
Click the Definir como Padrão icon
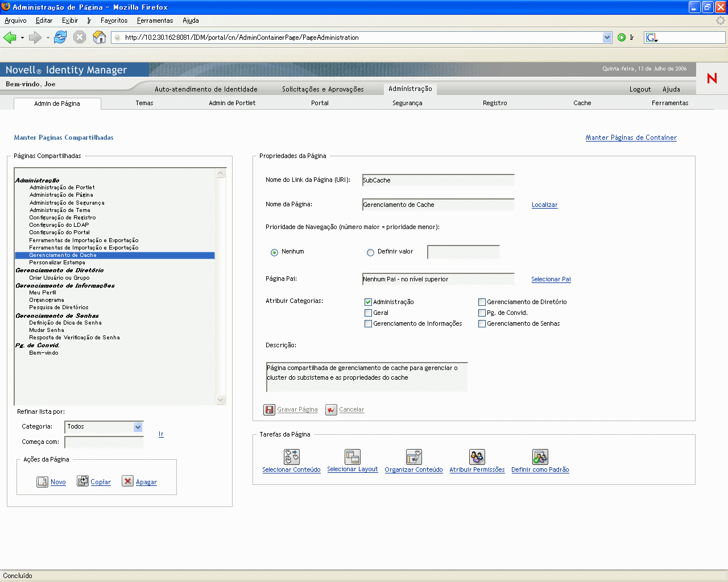point(540,457)
